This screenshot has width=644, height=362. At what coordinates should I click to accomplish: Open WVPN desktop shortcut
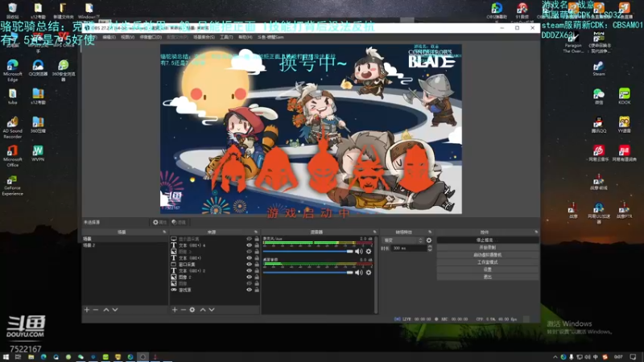(x=38, y=154)
